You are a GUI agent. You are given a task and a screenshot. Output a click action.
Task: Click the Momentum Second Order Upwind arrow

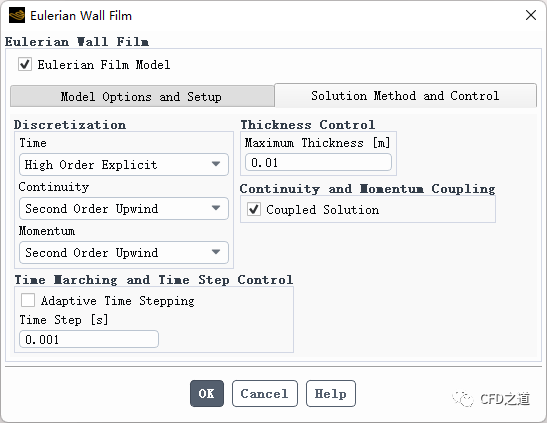(x=216, y=252)
